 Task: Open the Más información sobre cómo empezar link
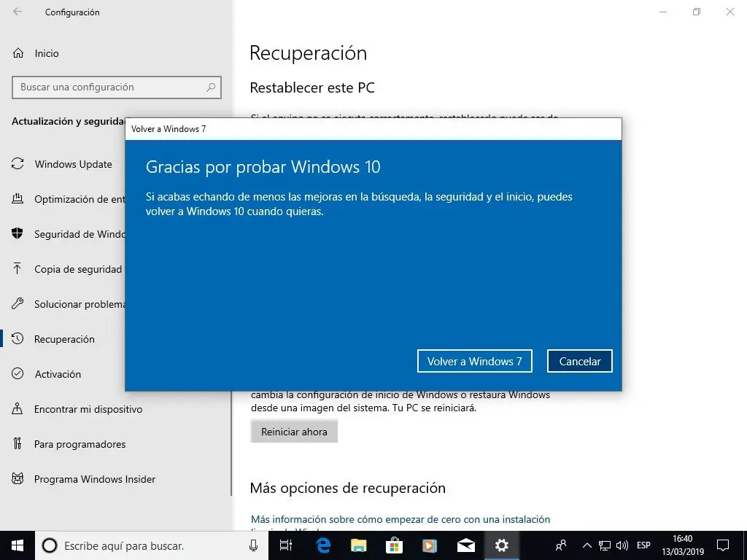tap(400, 519)
